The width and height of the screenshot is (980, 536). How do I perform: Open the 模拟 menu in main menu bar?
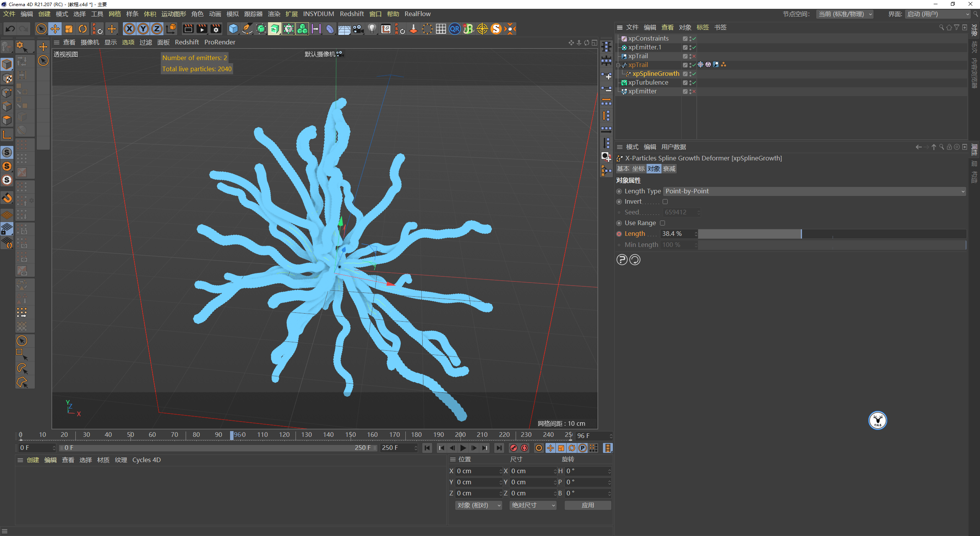(x=232, y=14)
